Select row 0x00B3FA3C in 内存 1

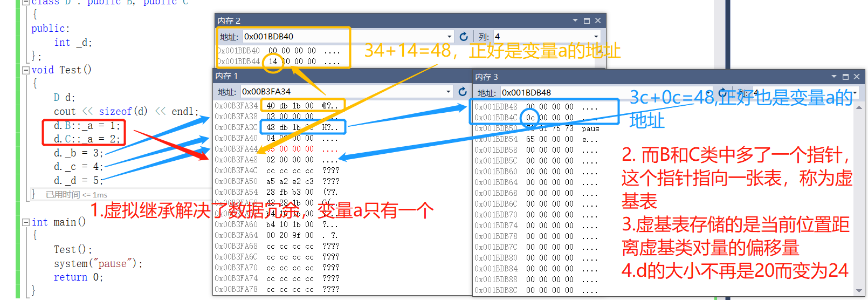277,127
